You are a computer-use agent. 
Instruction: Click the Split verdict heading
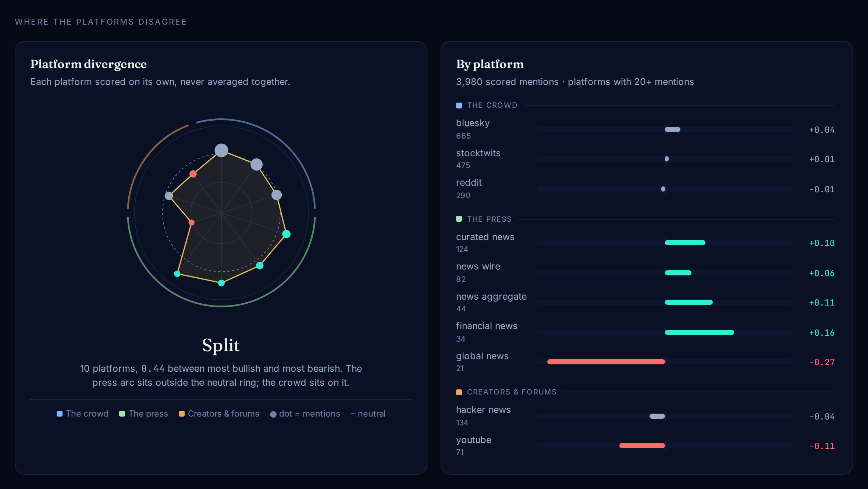(x=221, y=346)
